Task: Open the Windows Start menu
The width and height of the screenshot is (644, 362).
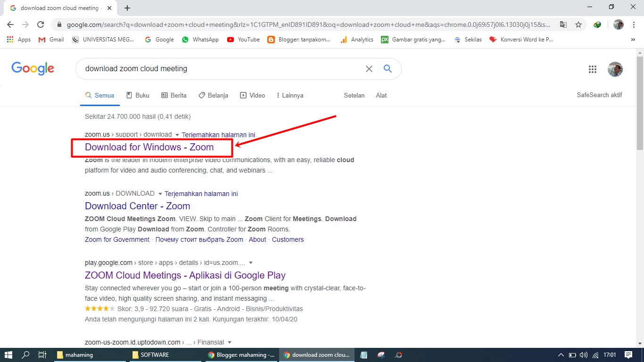Action: [8, 354]
